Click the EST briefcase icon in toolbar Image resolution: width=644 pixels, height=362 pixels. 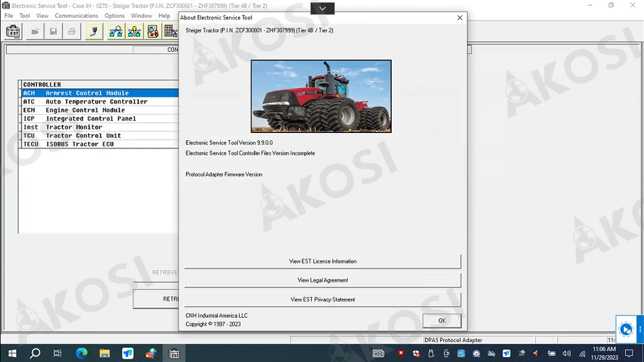click(13, 32)
